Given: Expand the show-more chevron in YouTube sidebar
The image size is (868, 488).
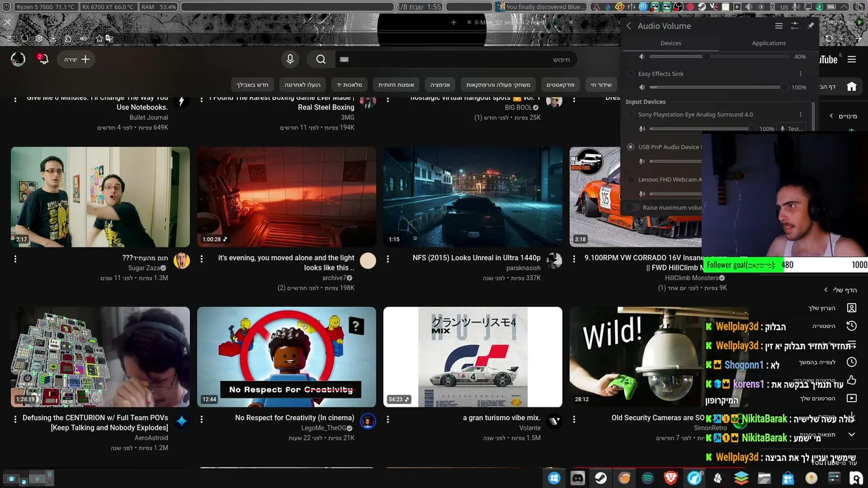Looking at the screenshot, I should pos(852,434).
